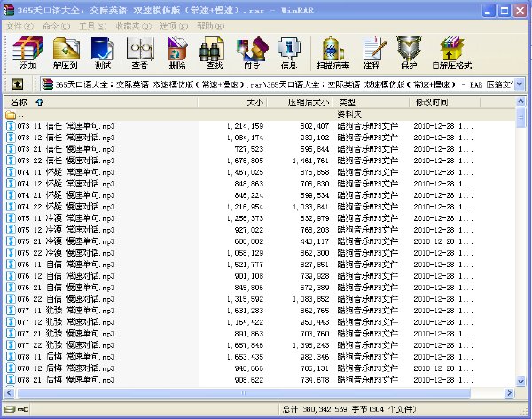This screenshot has width=532, height=419.
Task: Click the 总计 total bytes status bar text
Action: (349, 409)
